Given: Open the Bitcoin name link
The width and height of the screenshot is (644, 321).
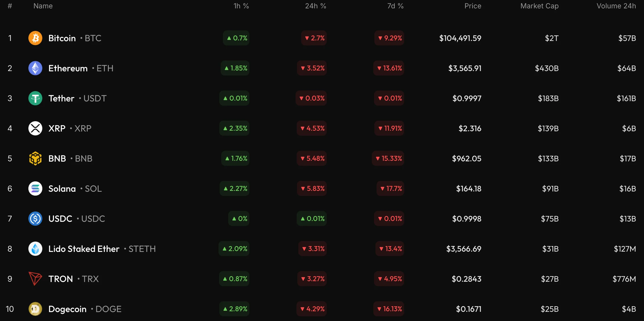Looking at the screenshot, I should pos(62,38).
